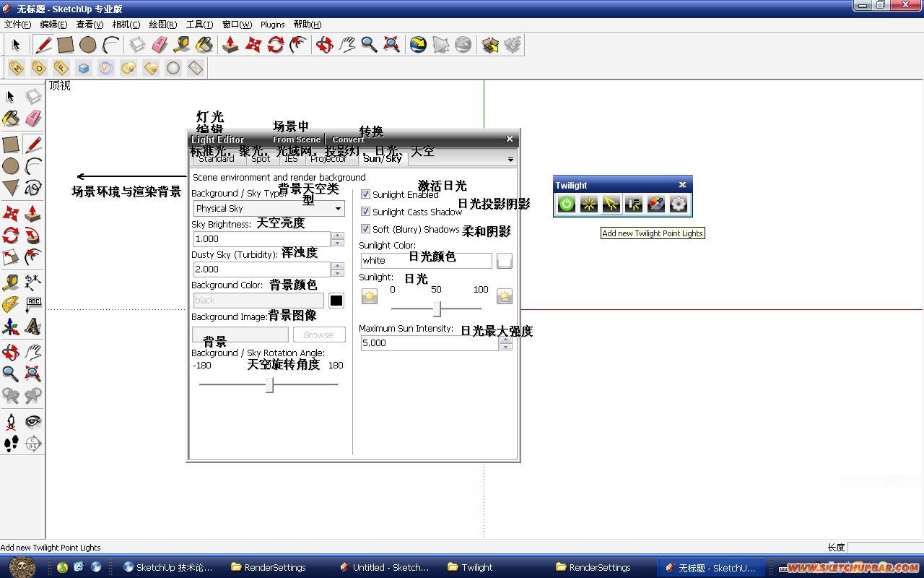Decrease Maximum Sun Intensity with down arrow

point(505,347)
